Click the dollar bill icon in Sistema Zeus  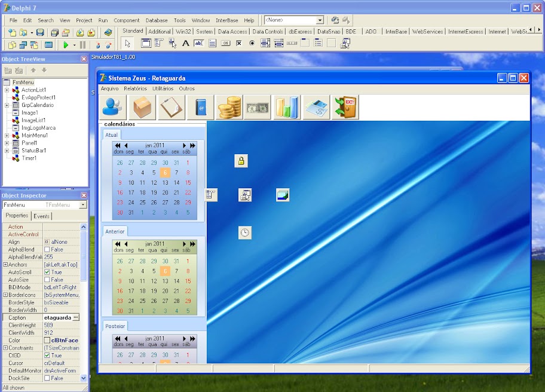pos(258,107)
